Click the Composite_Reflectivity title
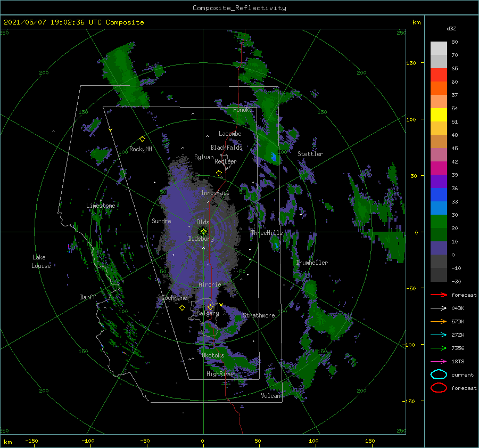 (240, 8)
